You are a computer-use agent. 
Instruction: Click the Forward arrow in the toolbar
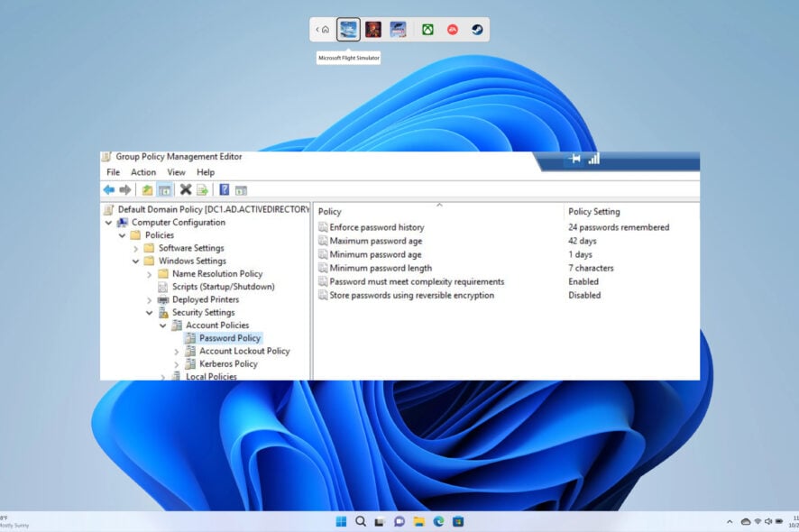(124, 189)
